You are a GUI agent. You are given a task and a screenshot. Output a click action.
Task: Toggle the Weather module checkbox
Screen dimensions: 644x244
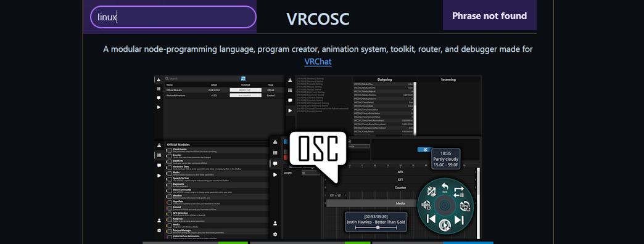tap(170, 197)
